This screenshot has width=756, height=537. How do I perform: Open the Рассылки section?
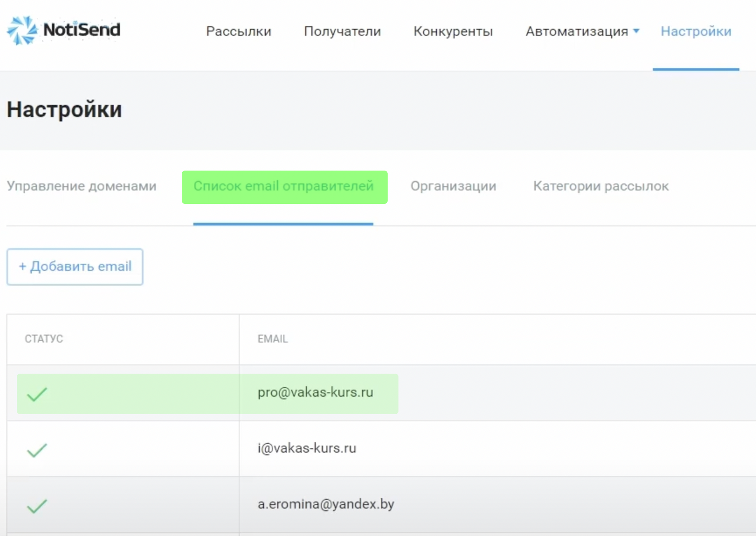238,31
